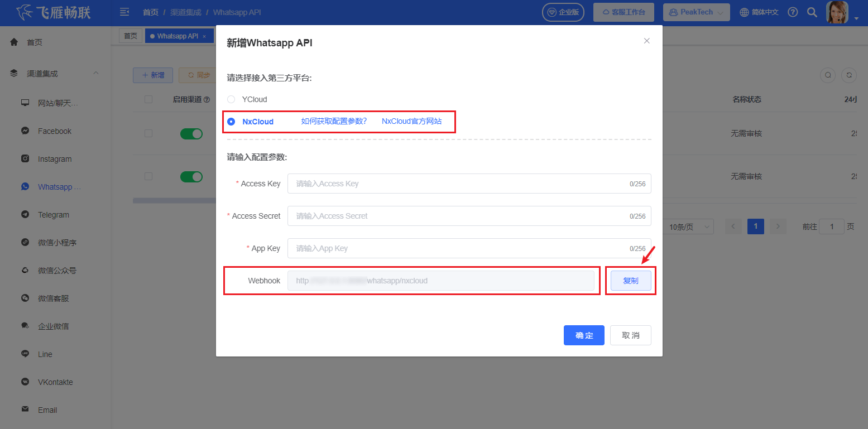Click the table refresh round icon
868x429 pixels.
(849, 75)
